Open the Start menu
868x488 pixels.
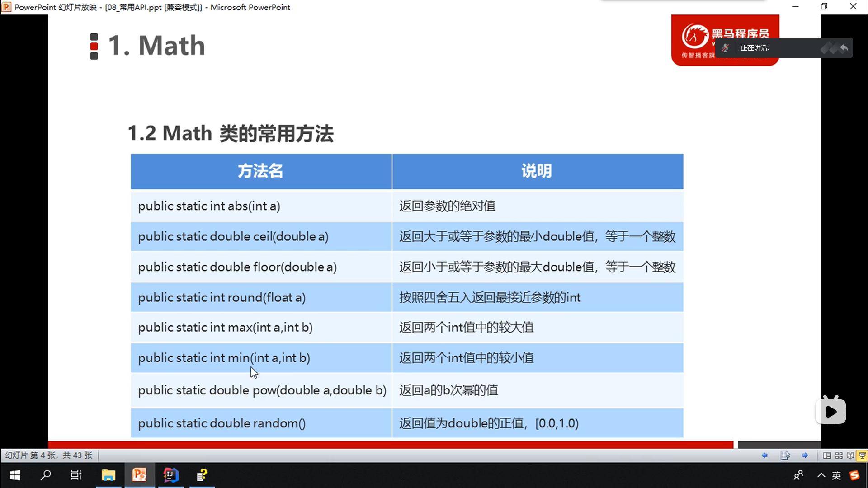(x=15, y=475)
